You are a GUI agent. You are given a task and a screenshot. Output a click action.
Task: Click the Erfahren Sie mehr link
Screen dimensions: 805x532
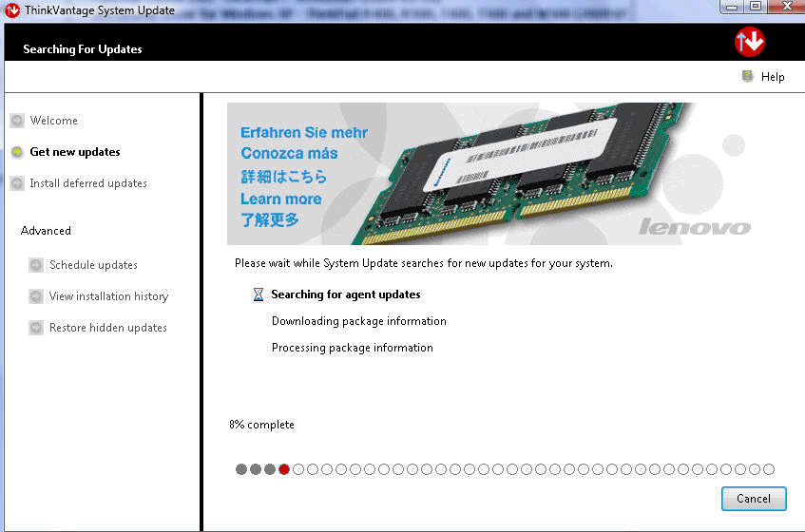(x=304, y=132)
